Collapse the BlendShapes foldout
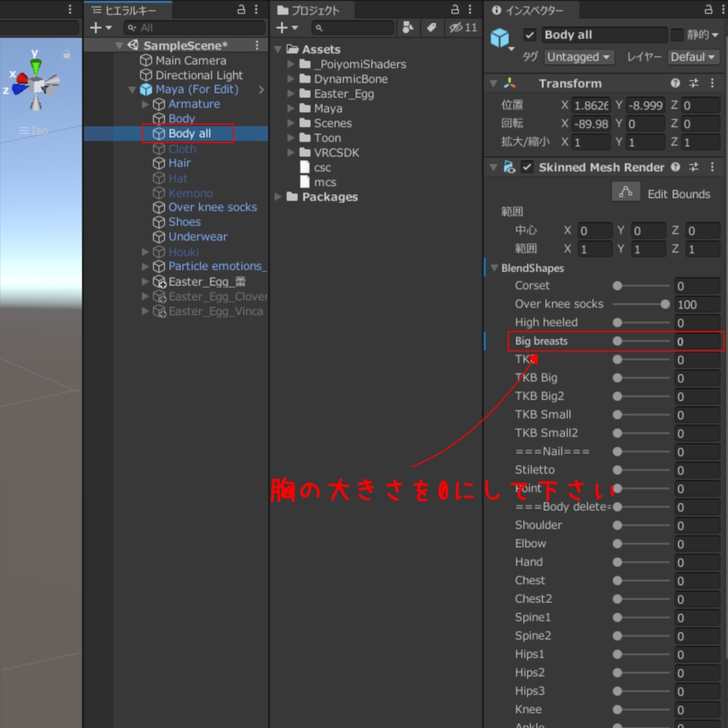Viewport: 728px width, 728px height. click(495, 268)
